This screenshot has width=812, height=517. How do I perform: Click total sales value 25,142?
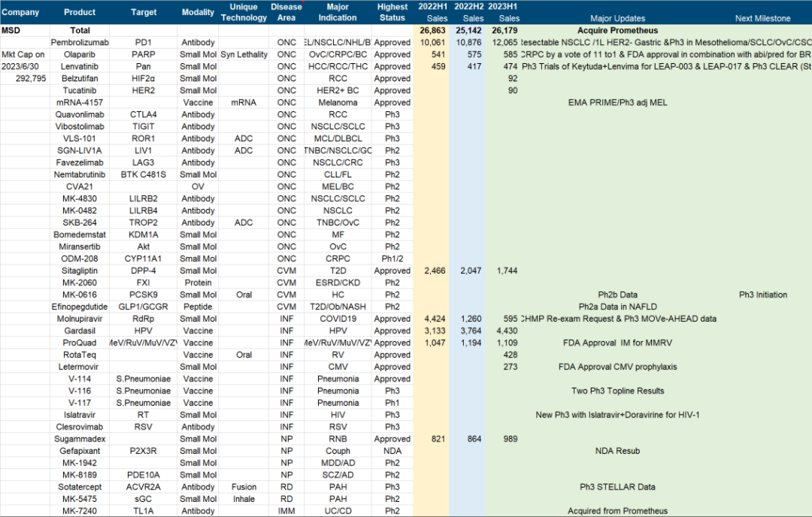click(x=468, y=30)
